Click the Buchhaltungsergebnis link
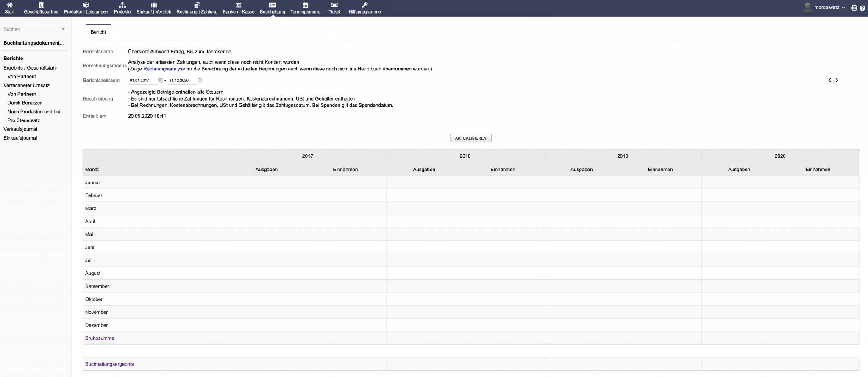 [x=109, y=364]
